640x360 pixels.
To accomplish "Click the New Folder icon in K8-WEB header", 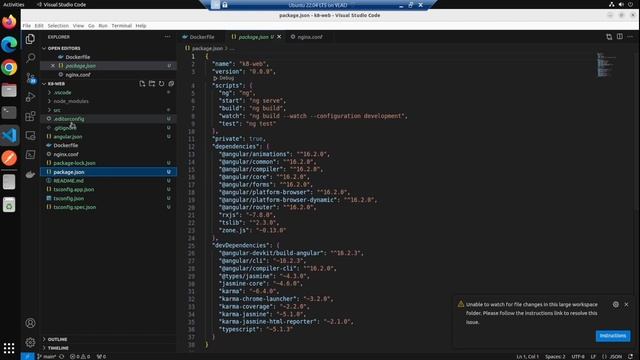I will (x=152, y=84).
